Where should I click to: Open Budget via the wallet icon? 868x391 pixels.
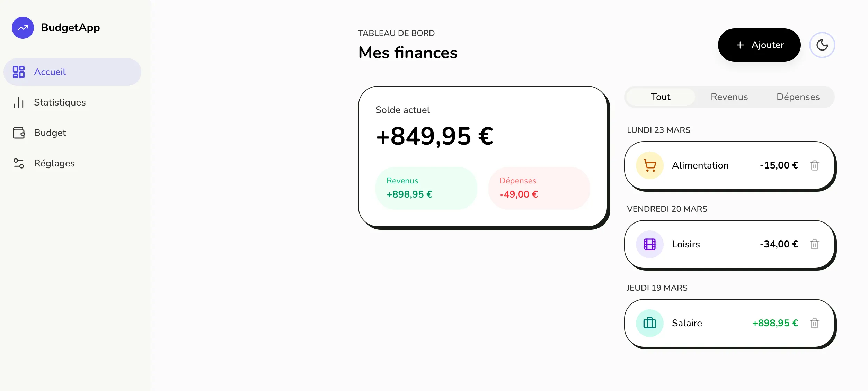point(19,133)
